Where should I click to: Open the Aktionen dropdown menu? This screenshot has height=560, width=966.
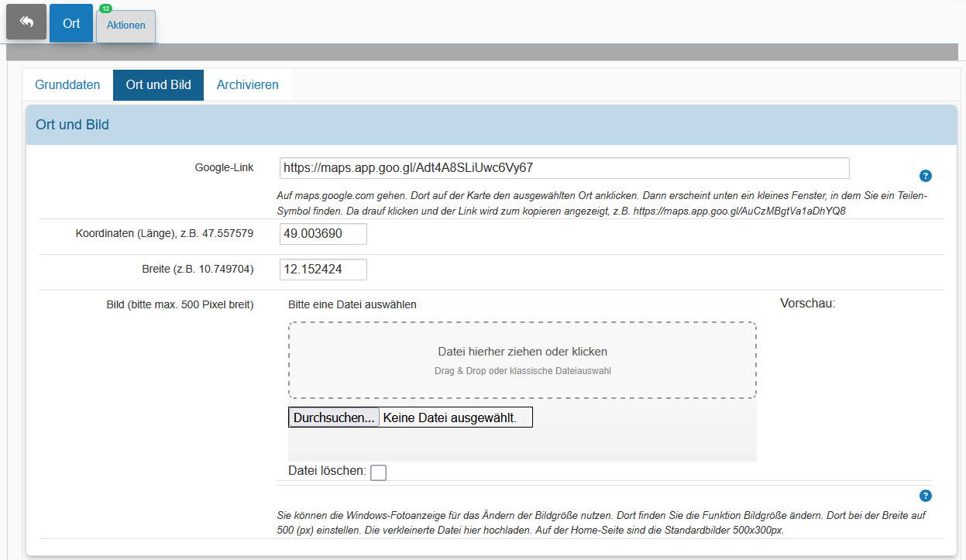[126, 26]
